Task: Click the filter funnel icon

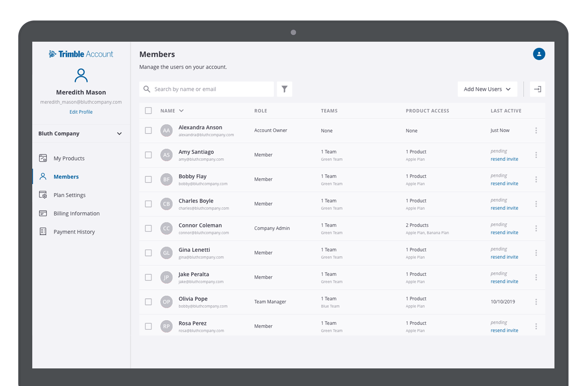Action: click(284, 89)
